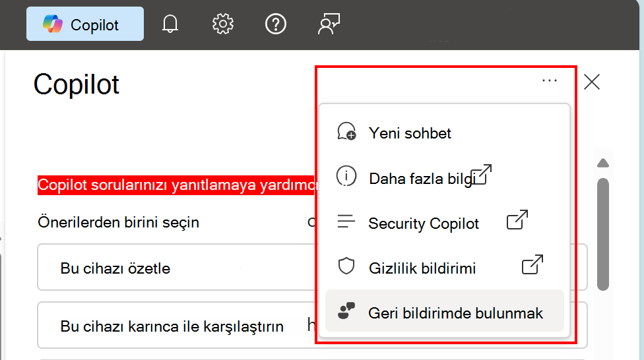
Task: Click the feedback person icon in top bar
Action: tap(329, 24)
